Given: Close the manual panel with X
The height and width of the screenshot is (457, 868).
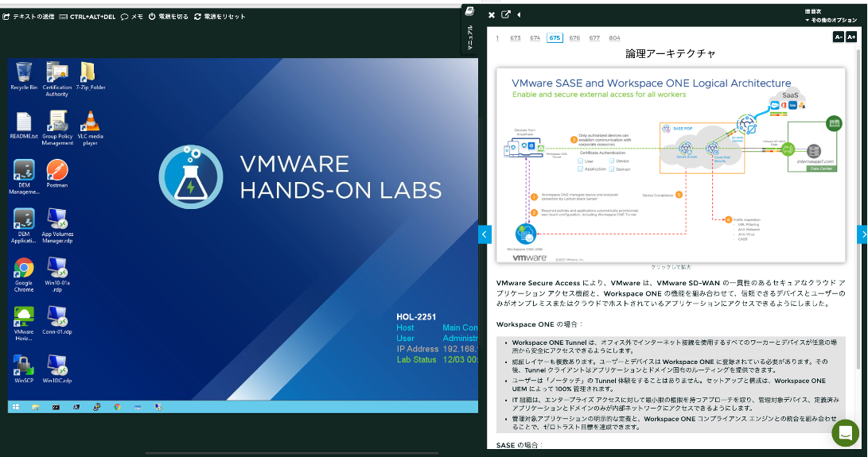Looking at the screenshot, I should pos(492,15).
